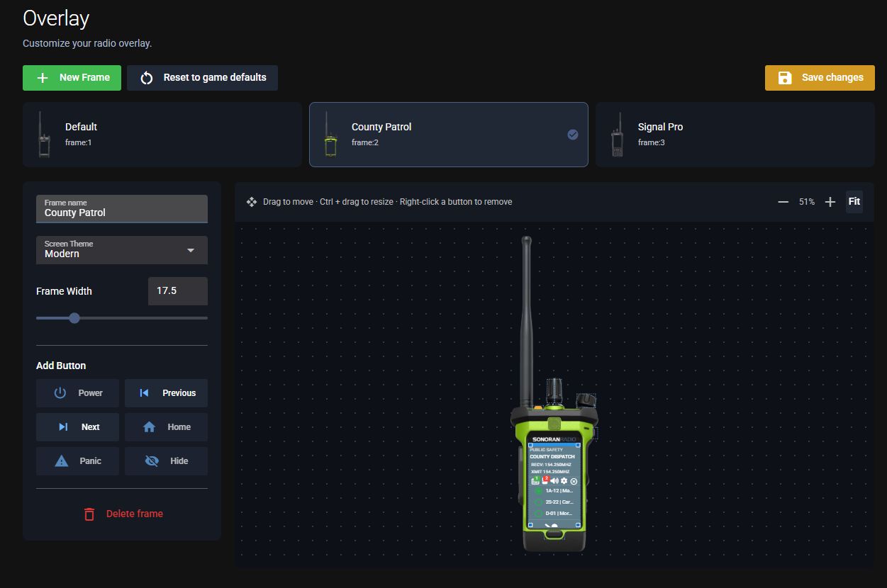887x588 pixels.
Task: Click the red badge 2 icon on radio screen
Action: (x=545, y=480)
